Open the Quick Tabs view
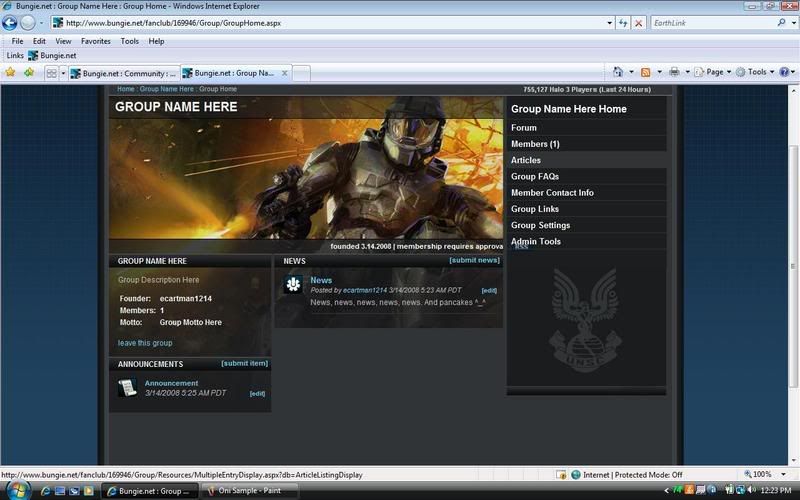 [x=51, y=73]
